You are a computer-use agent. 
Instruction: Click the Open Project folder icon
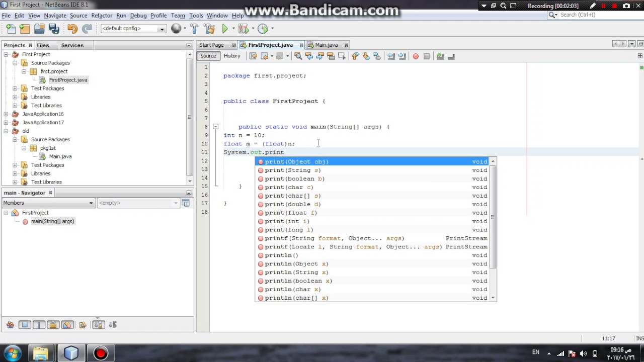coord(39,29)
